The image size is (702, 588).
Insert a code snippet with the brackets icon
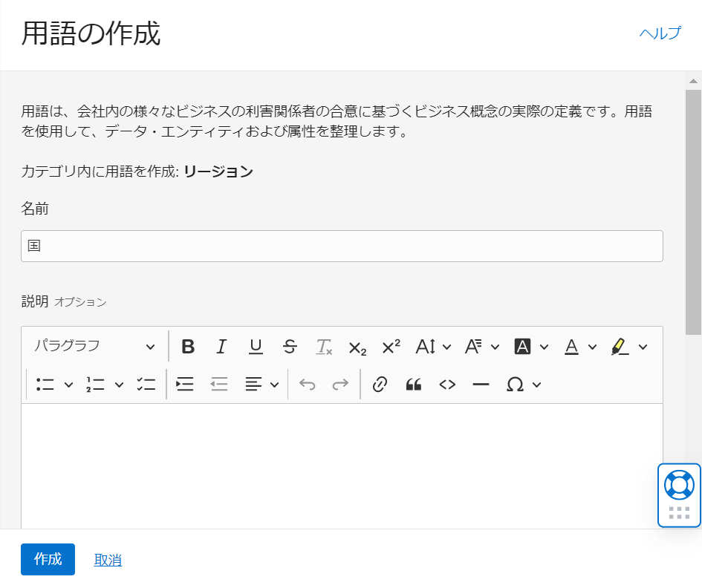click(x=447, y=385)
